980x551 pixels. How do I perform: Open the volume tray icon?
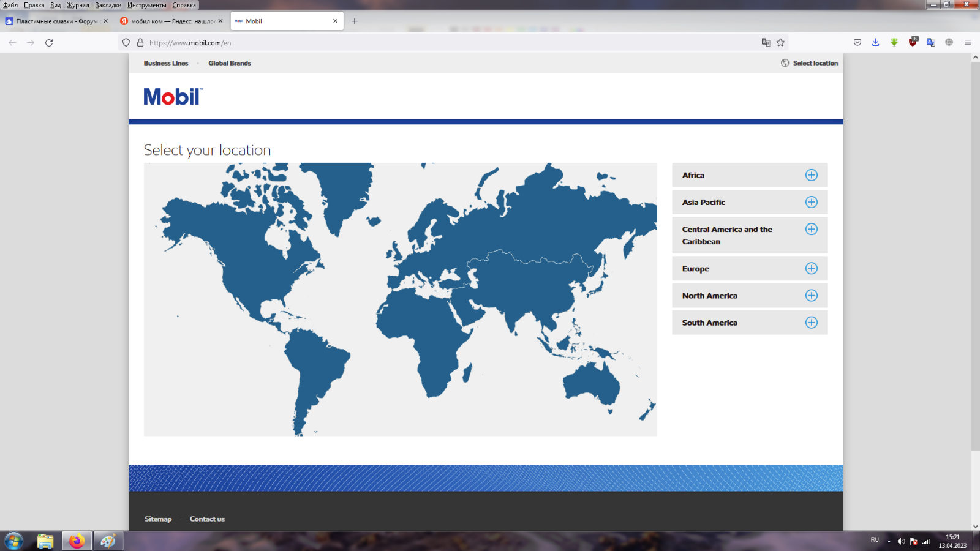pos(901,541)
